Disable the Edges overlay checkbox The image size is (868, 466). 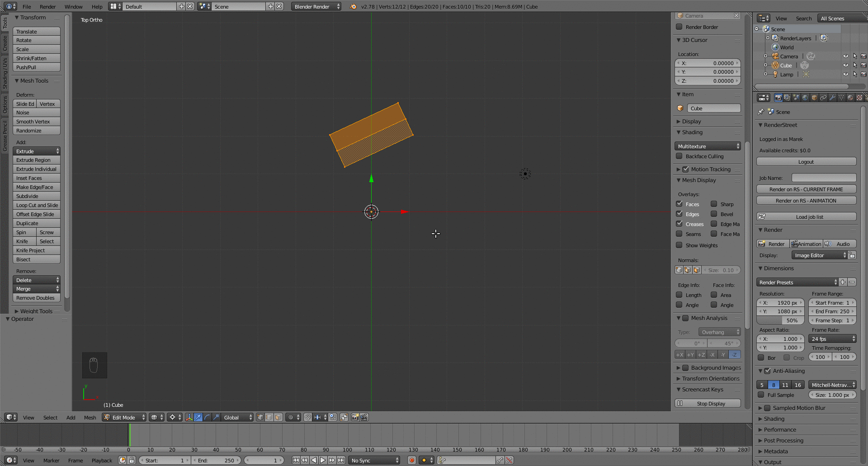tap(679, 214)
